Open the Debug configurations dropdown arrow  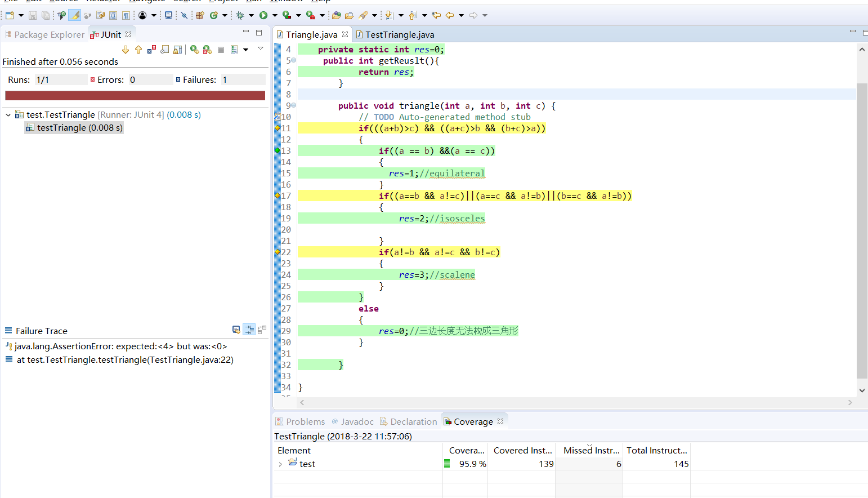tap(251, 15)
